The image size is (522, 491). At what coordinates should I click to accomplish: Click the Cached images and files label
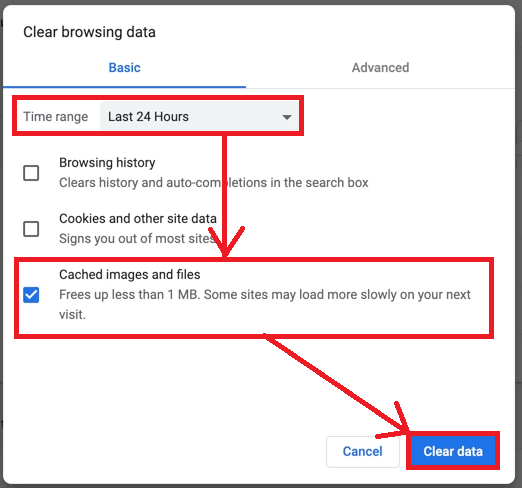130,275
